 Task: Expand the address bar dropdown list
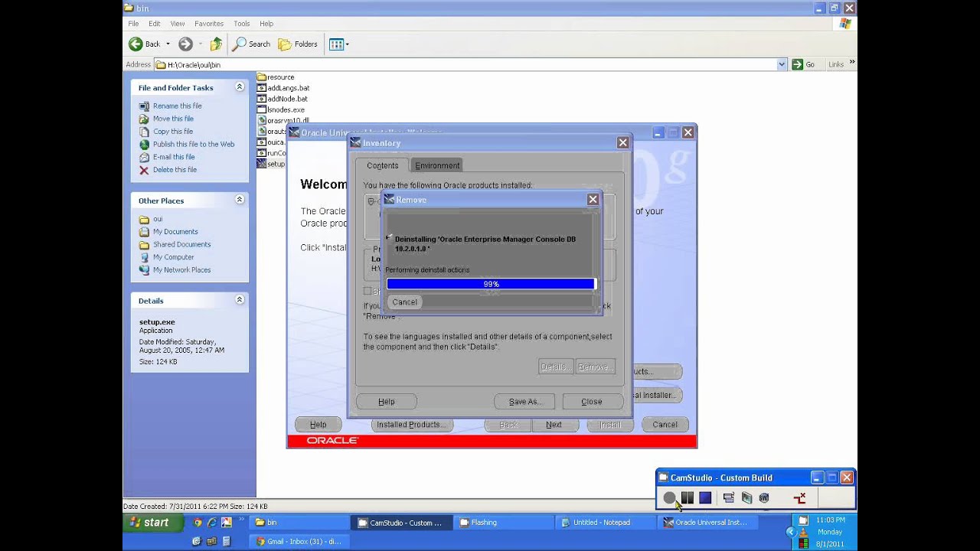[782, 65]
